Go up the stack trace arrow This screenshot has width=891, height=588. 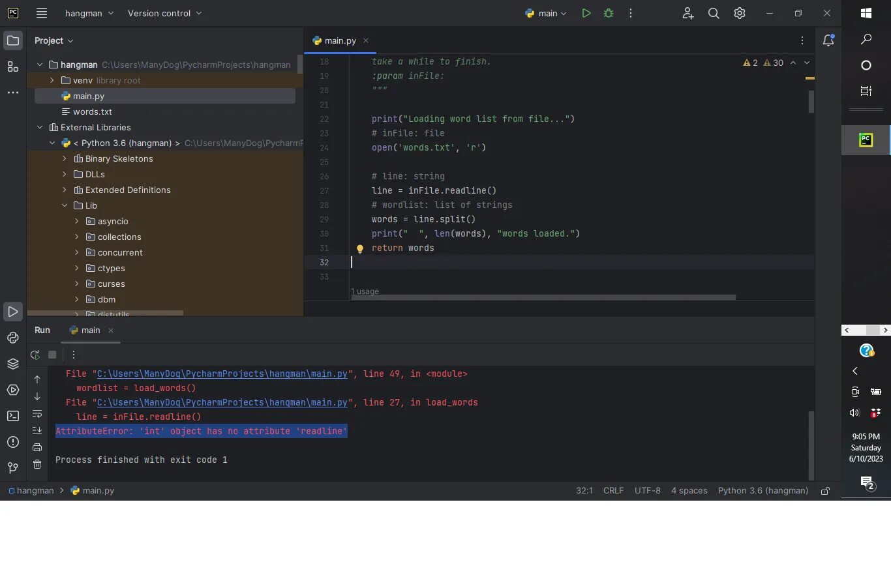tap(37, 379)
